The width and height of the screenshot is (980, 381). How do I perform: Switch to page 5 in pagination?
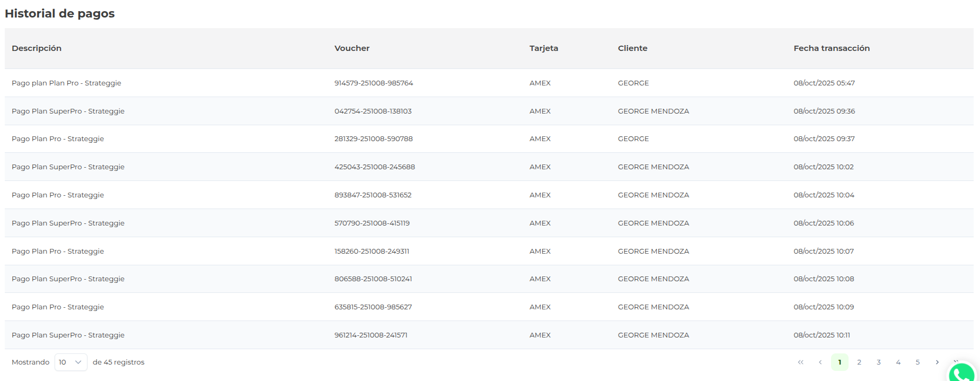click(x=917, y=362)
